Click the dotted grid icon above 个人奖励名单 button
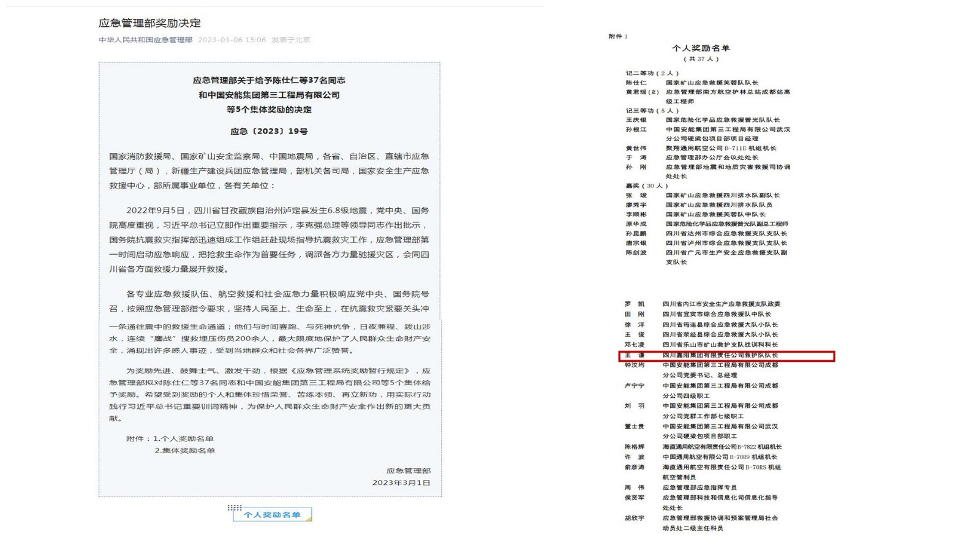 click(x=235, y=508)
